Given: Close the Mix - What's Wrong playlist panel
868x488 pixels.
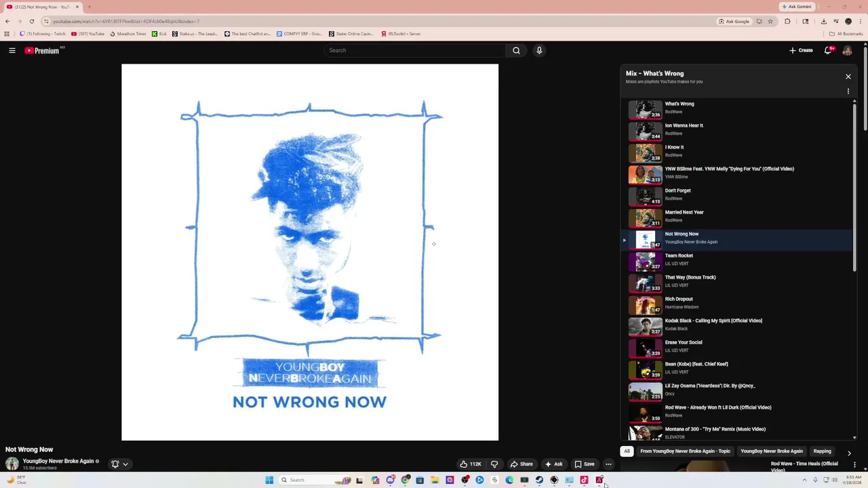Looking at the screenshot, I should coord(848,77).
